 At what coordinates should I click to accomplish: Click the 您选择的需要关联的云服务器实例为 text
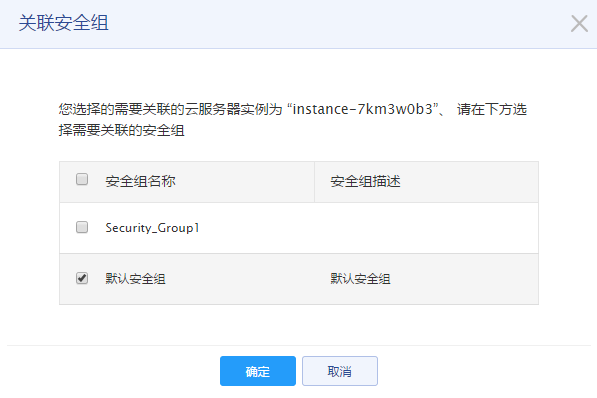170,110
